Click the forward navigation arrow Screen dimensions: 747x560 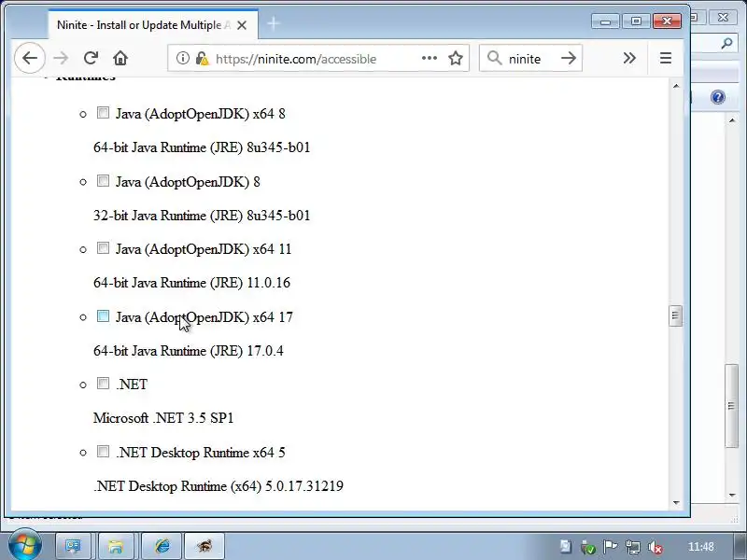click(x=61, y=58)
